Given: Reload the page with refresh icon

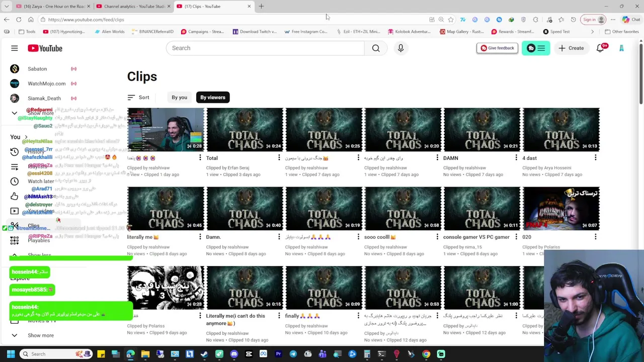Looking at the screenshot, I should click(19, 20).
